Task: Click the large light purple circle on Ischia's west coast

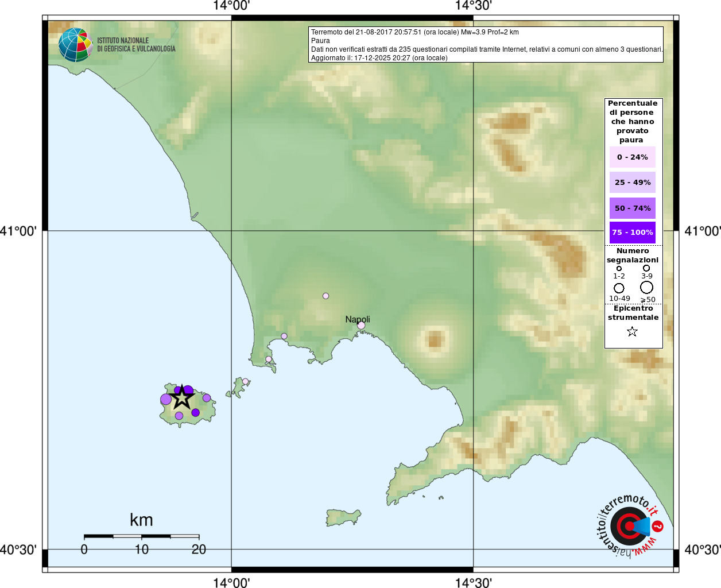Action: [166, 399]
